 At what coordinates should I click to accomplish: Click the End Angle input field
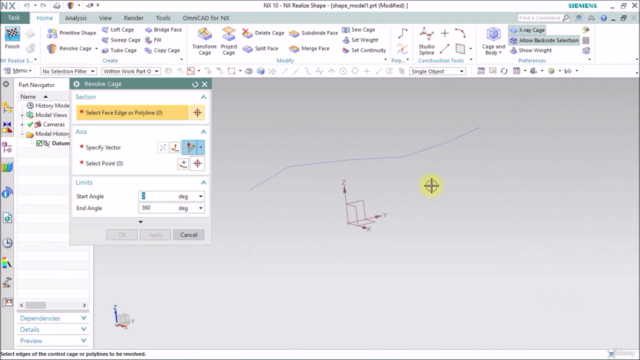(x=157, y=208)
